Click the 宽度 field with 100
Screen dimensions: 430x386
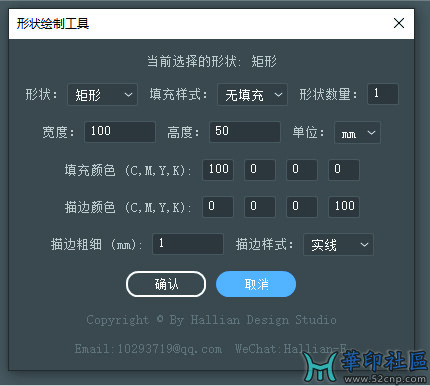(120, 132)
